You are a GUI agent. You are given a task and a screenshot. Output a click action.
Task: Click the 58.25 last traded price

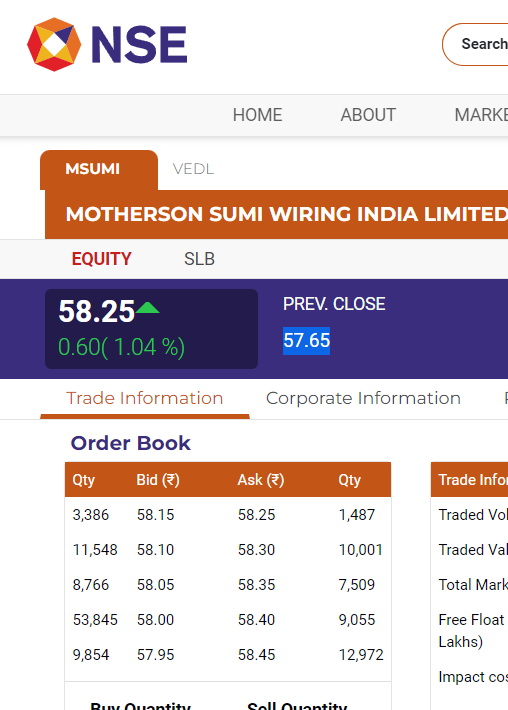coord(96,312)
